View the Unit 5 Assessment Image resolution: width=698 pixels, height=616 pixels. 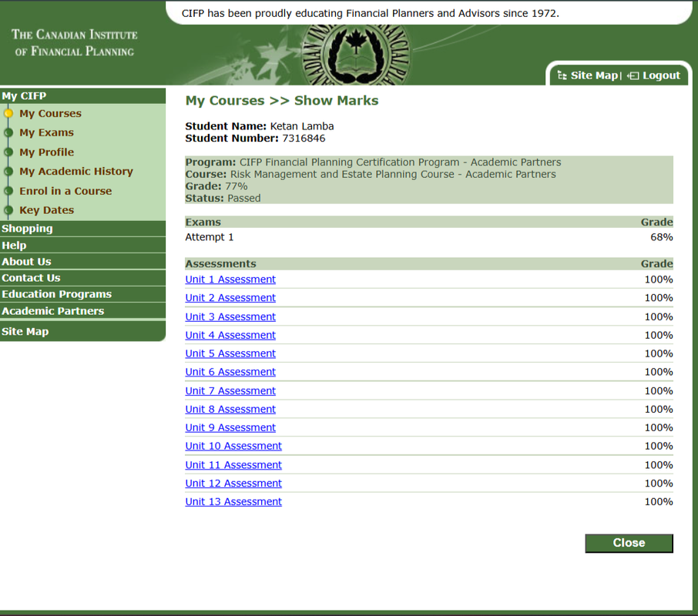(230, 353)
